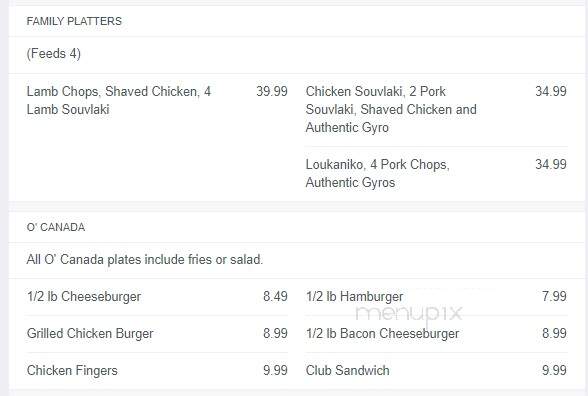Click the price beside Club Sandwich

[x=554, y=370]
